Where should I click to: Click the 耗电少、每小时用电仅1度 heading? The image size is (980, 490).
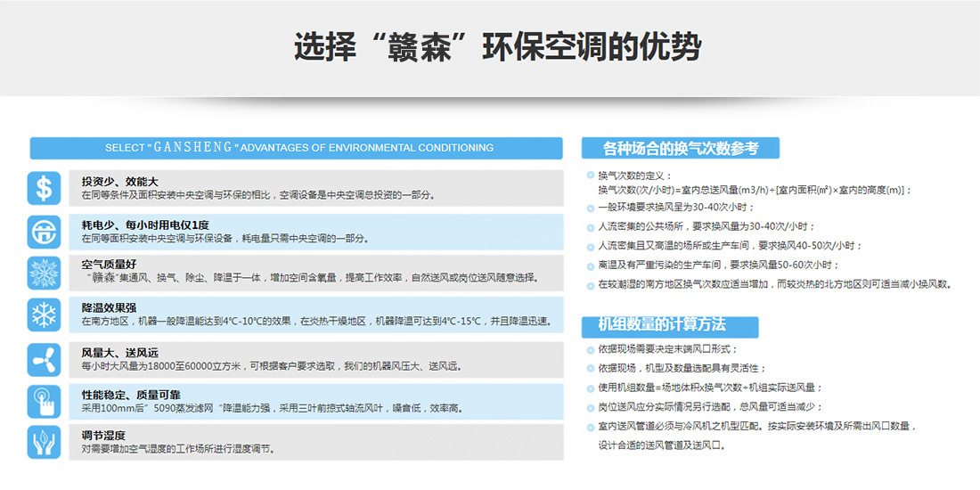point(145,224)
